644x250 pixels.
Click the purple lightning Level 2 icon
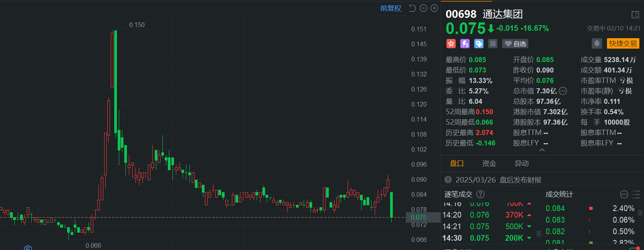(x=465, y=44)
